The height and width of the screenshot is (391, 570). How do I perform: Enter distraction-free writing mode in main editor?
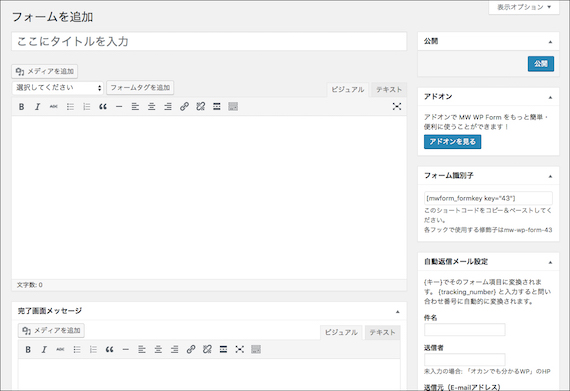pos(397,106)
